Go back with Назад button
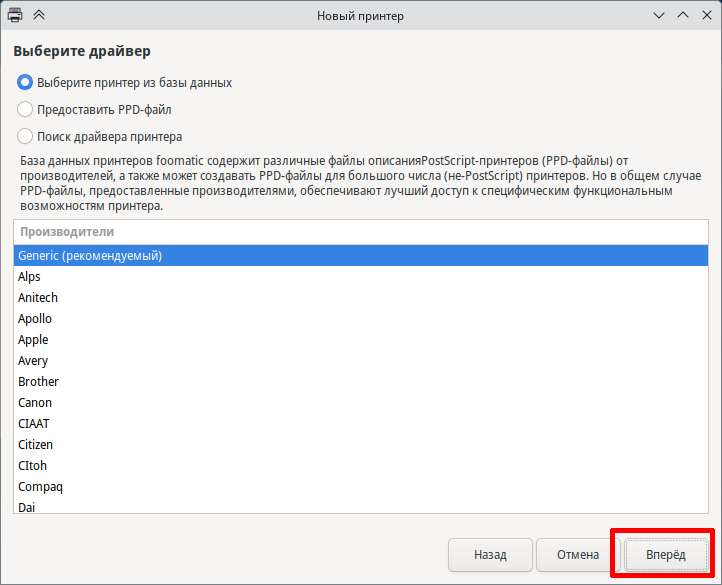Viewport: 722px width, 585px height. tap(490, 555)
